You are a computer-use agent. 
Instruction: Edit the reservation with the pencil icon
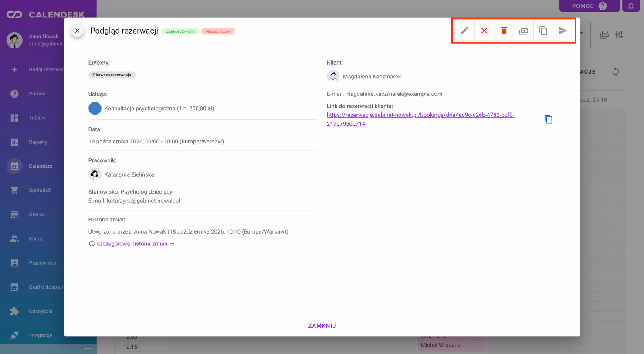464,31
